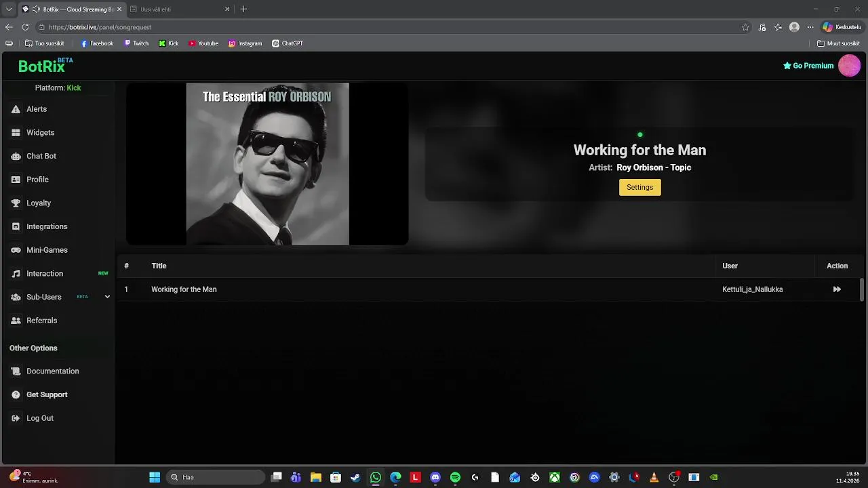The width and height of the screenshot is (868, 488).
Task: Select Loyalty in the sidebar
Action: pos(38,203)
